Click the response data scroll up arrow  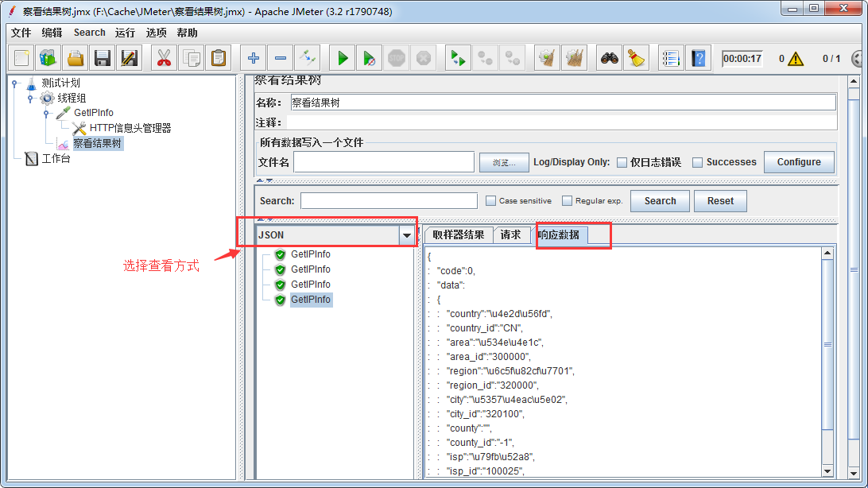(827, 254)
